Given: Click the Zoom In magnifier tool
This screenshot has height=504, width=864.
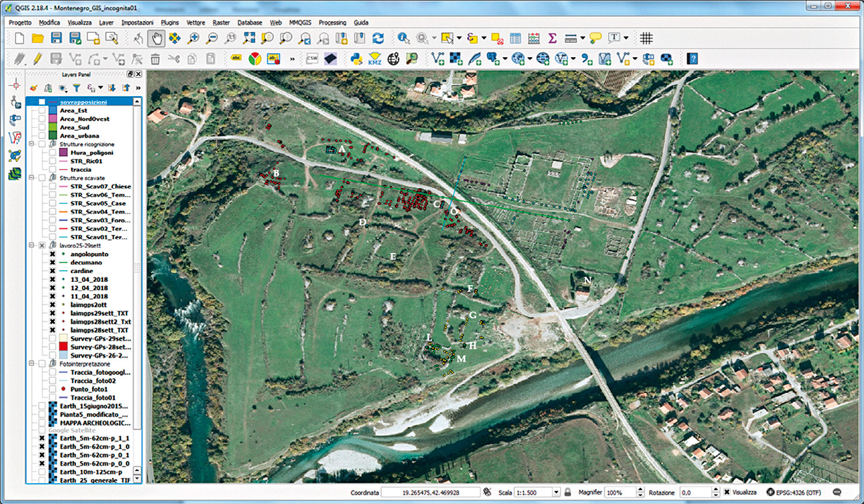Looking at the screenshot, I should [193, 38].
